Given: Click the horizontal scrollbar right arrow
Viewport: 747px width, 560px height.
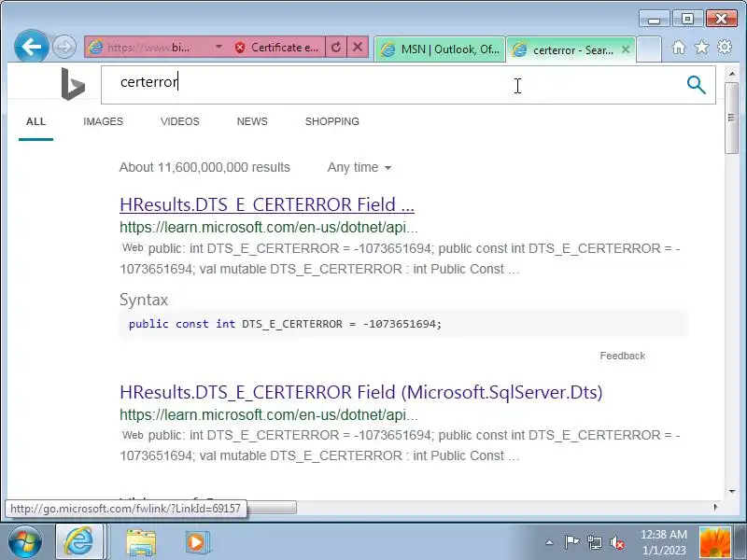Looking at the screenshot, I should point(715,507).
